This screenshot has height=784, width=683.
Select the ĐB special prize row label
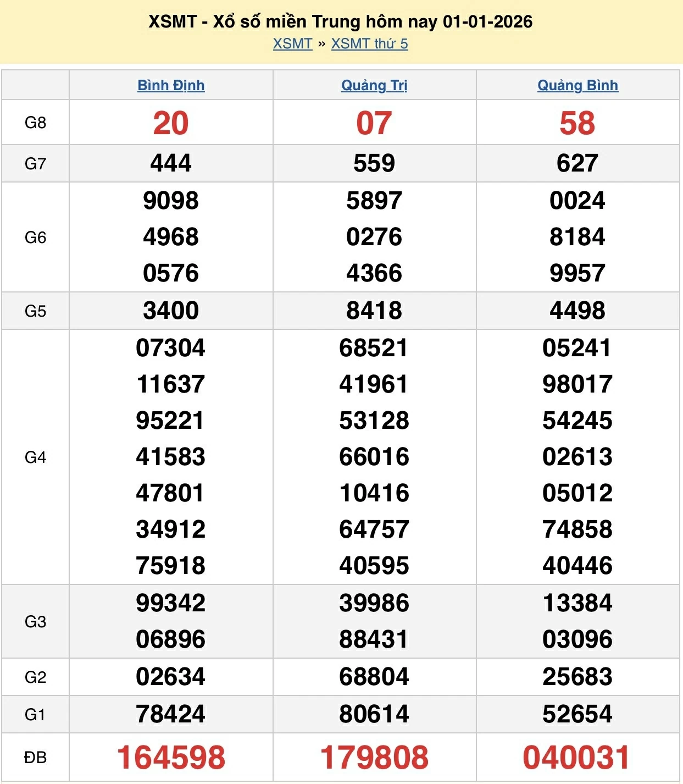(x=35, y=758)
